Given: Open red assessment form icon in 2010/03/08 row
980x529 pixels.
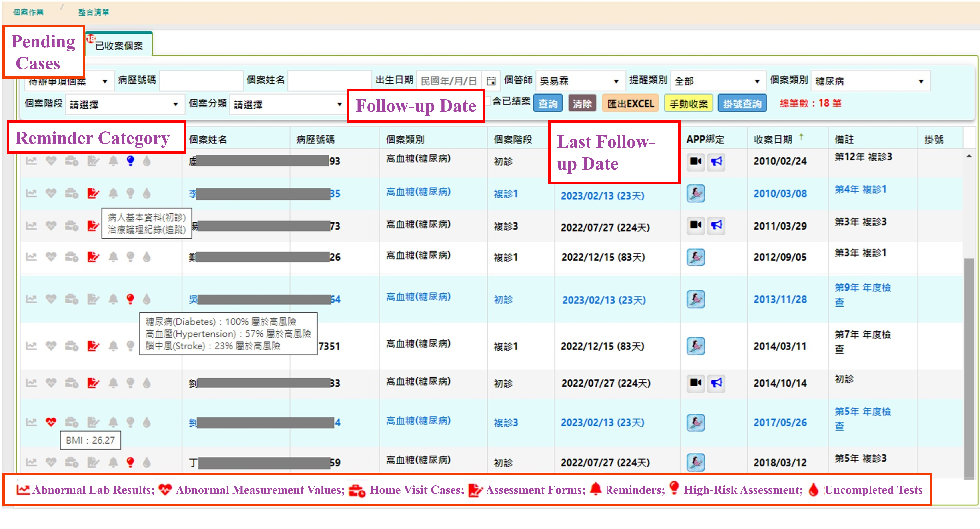Looking at the screenshot, I should (x=93, y=193).
